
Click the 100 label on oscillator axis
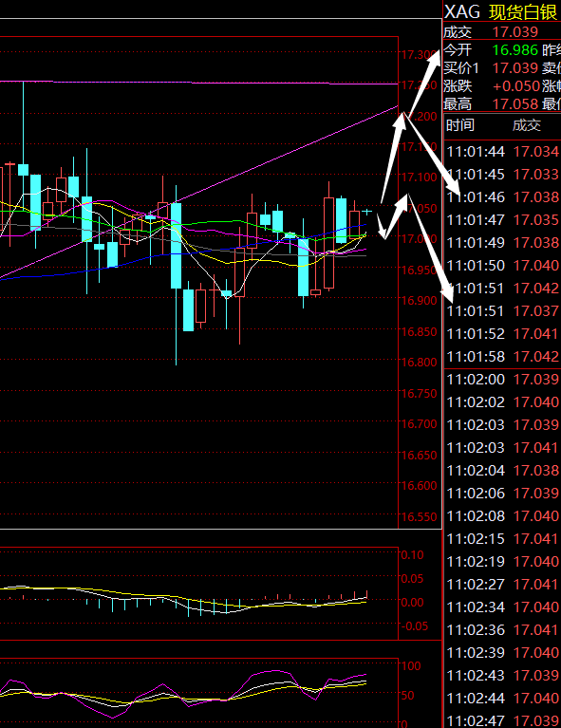point(411,665)
